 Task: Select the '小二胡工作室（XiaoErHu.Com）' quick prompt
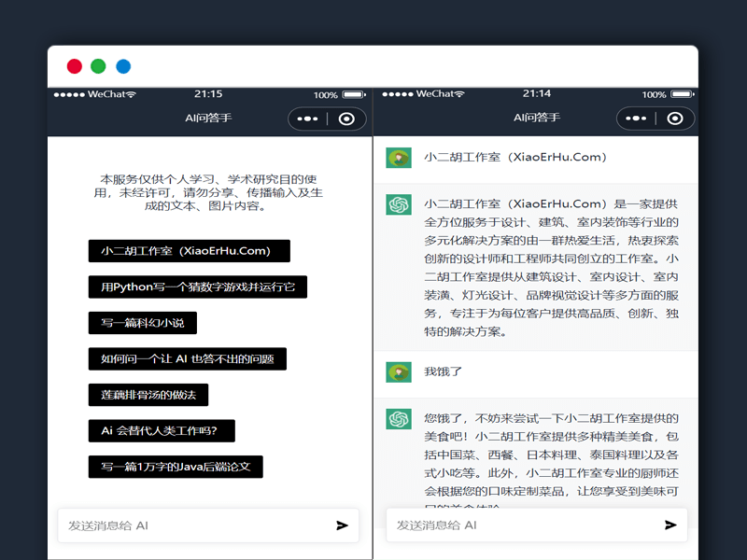(190, 250)
